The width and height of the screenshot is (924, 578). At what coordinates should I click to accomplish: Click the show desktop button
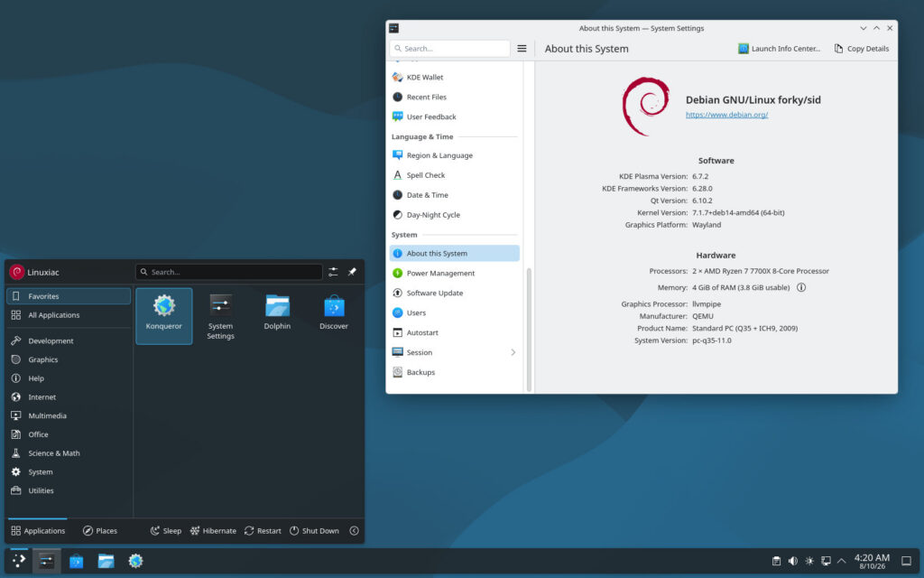(x=906, y=561)
